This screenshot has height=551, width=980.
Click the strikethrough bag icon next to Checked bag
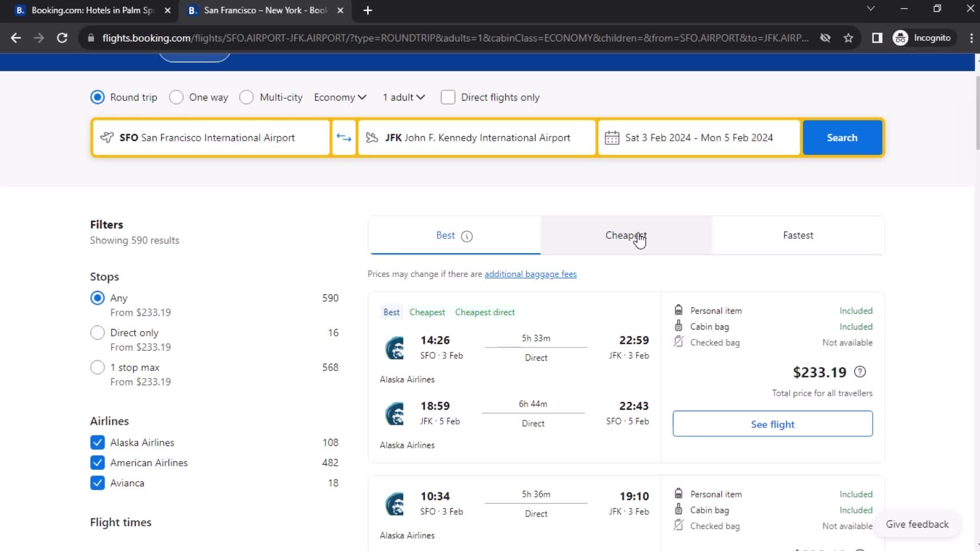pyautogui.click(x=678, y=342)
